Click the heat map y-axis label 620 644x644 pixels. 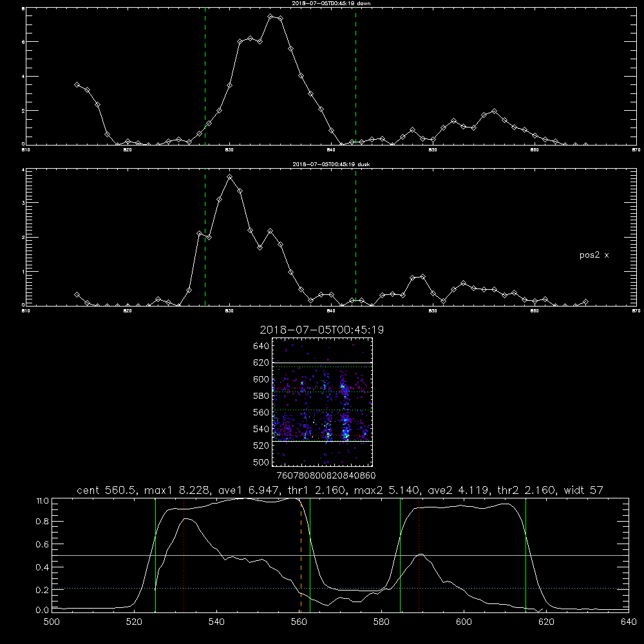[261, 363]
